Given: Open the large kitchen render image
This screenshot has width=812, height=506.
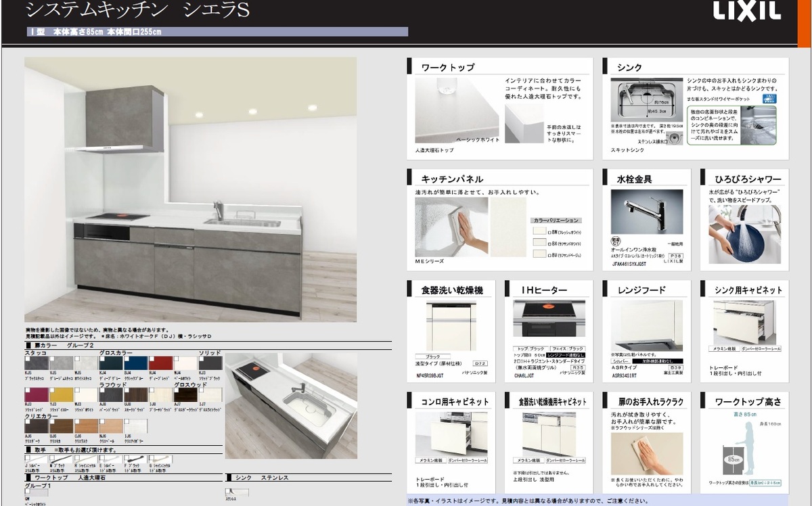Looking at the screenshot, I should (190, 189).
